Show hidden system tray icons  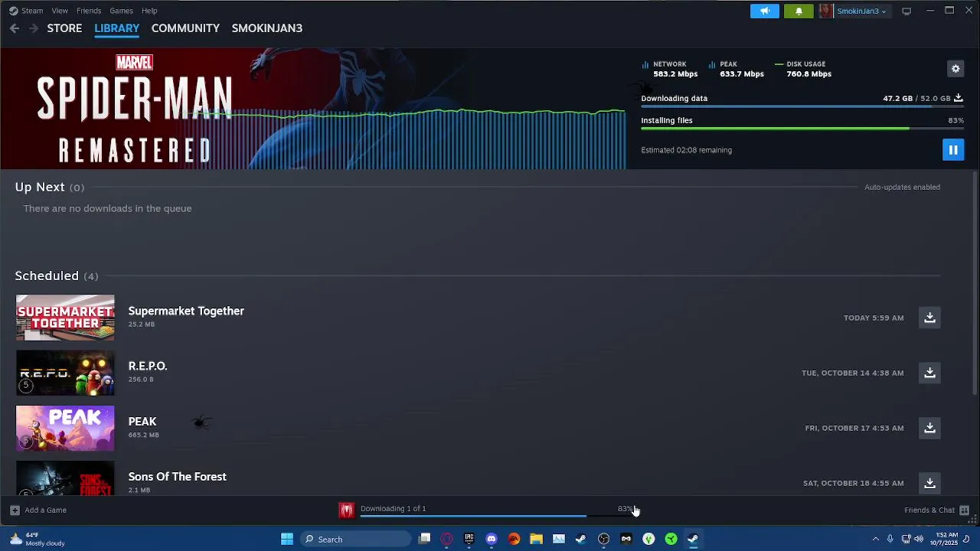coord(876,539)
